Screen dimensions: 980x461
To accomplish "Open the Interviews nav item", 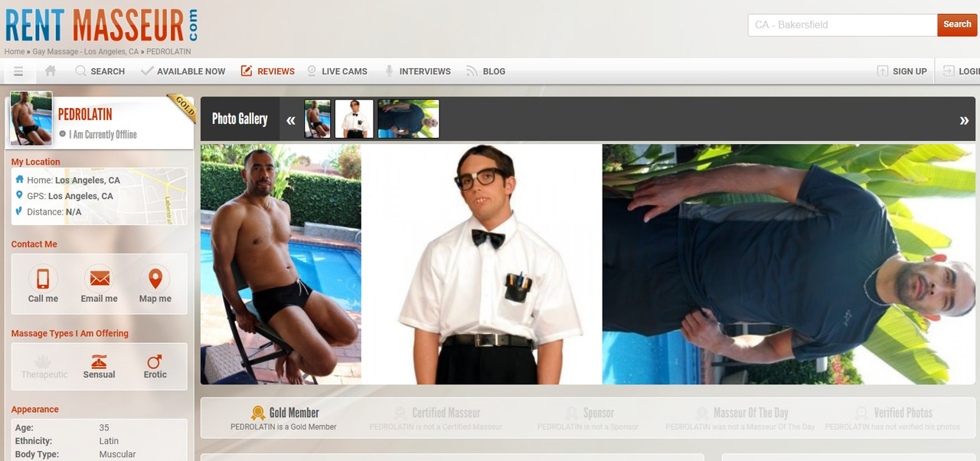I will tap(417, 71).
